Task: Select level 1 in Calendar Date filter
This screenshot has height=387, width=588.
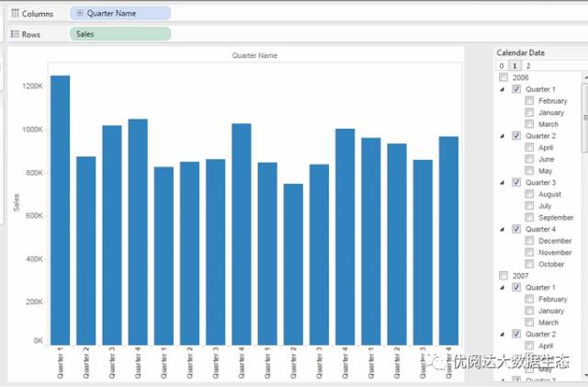Action: [514, 66]
